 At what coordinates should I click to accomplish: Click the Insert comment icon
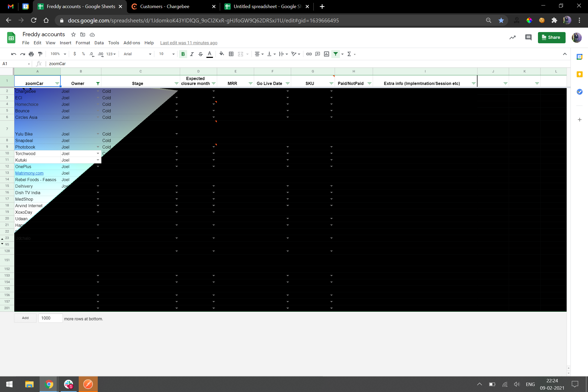(x=317, y=54)
